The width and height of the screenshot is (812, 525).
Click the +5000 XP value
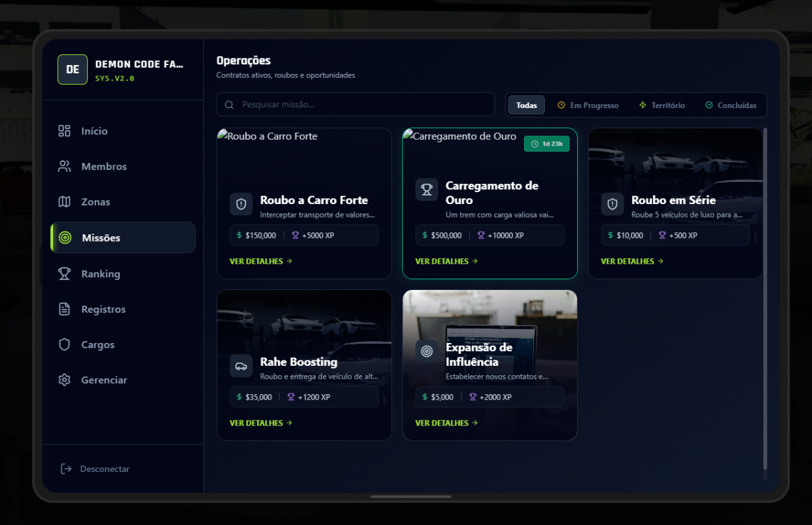[318, 236]
